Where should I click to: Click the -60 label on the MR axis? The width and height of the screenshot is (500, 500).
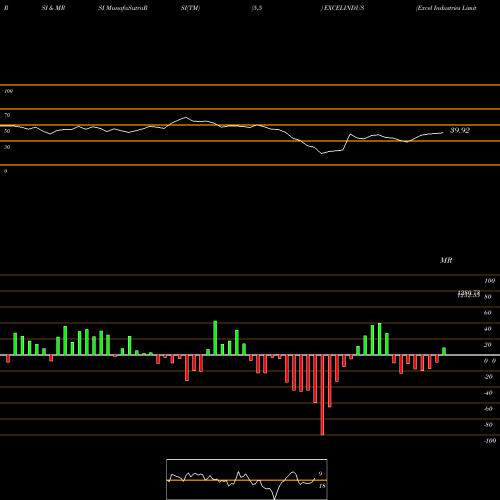[x=488, y=409]
